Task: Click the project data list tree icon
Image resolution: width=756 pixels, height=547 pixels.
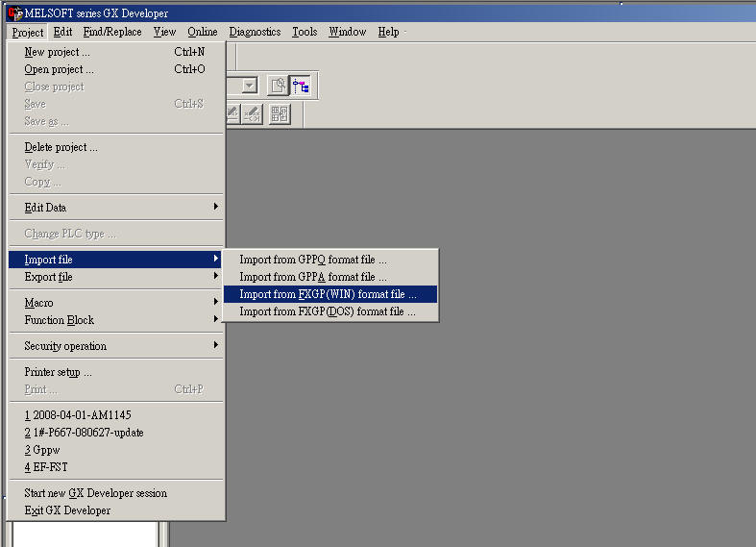Action: pos(301,86)
